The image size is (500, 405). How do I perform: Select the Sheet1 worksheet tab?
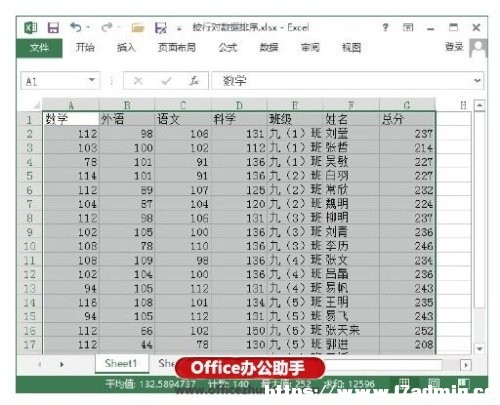(121, 363)
